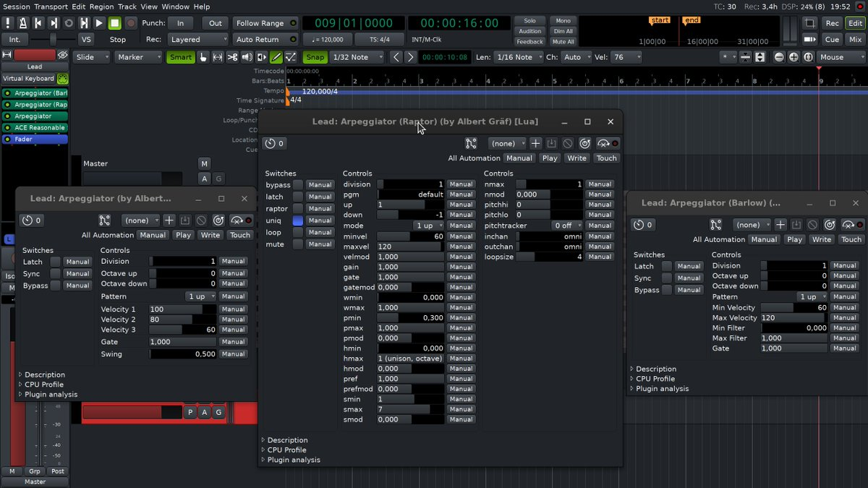Open the Slide edit mode dropdown

tap(91, 57)
